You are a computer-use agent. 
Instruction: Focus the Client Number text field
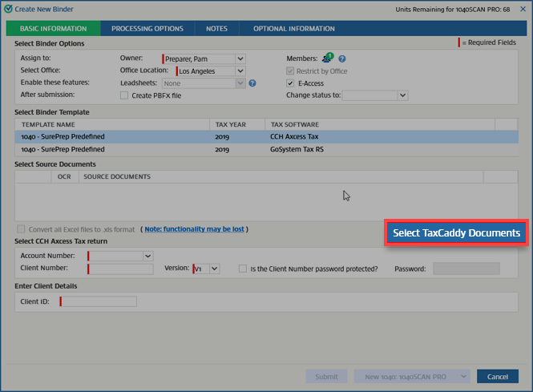pos(120,269)
